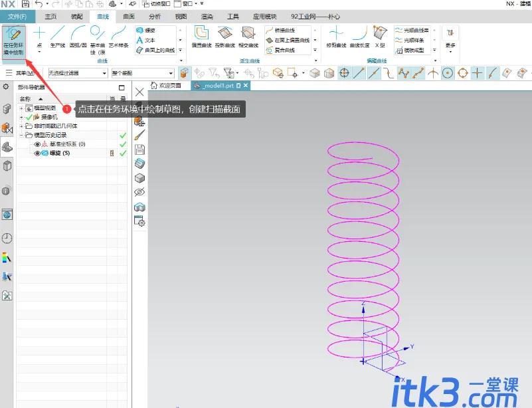Switch to the 主页 ribbon tab
This screenshot has width=532, height=408.
pyautogui.click(x=50, y=17)
